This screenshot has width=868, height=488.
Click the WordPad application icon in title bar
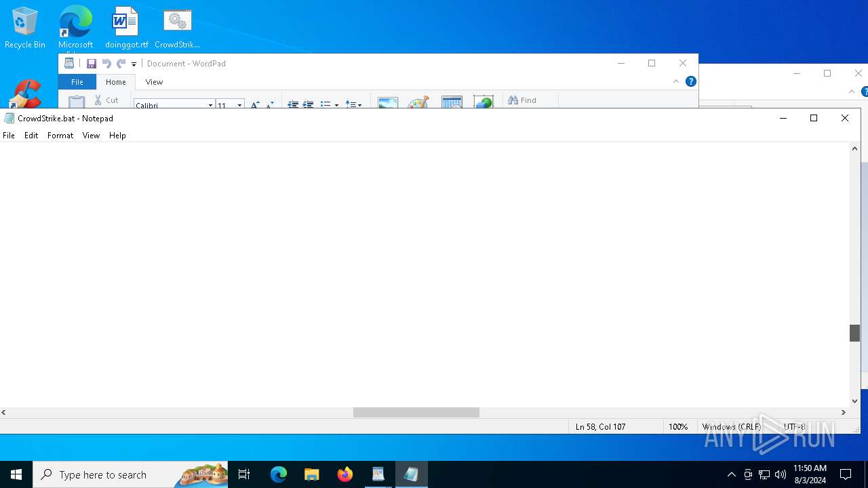point(69,63)
